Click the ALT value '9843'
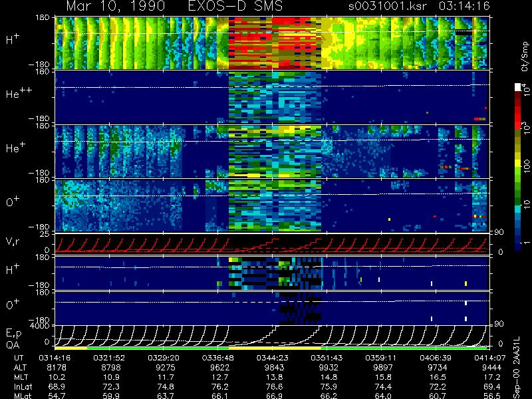This screenshot has height=399, width=532. point(274,368)
